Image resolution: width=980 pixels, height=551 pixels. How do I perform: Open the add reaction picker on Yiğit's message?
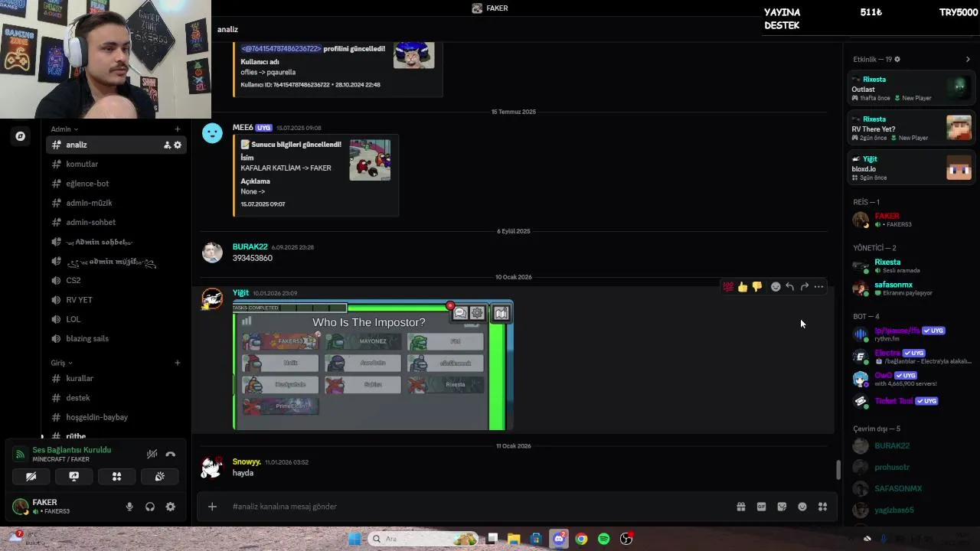(x=776, y=287)
